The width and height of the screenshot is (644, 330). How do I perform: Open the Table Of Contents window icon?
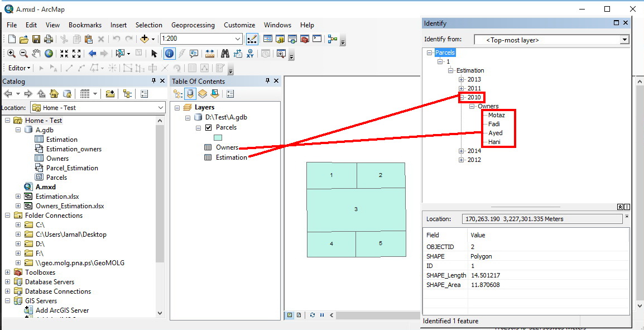(x=268, y=39)
